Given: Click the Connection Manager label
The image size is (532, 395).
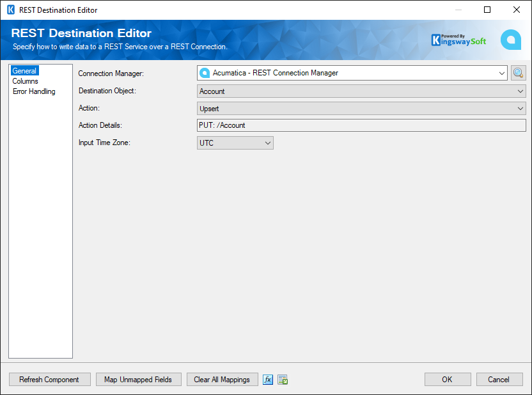Looking at the screenshot, I should [x=111, y=74].
